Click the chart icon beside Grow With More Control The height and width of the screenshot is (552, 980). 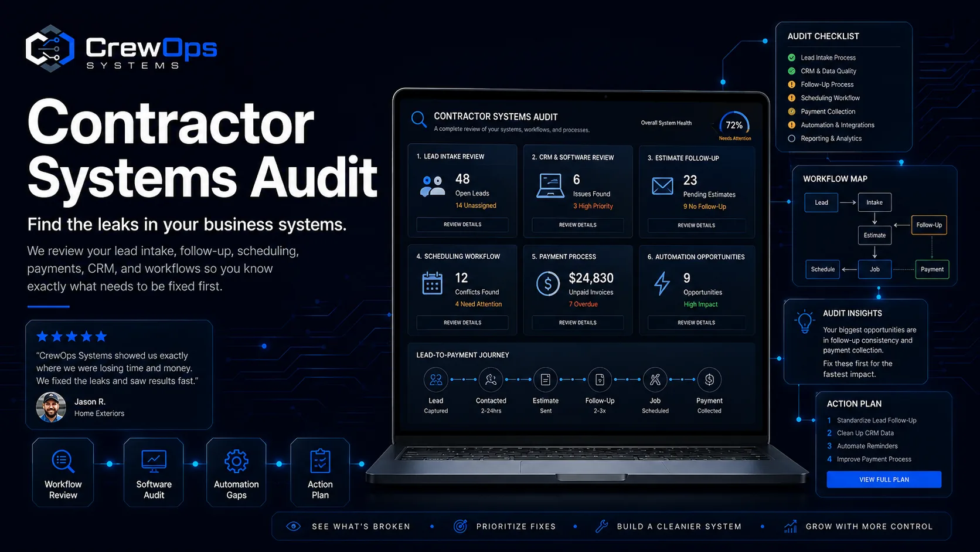point(791,526)
